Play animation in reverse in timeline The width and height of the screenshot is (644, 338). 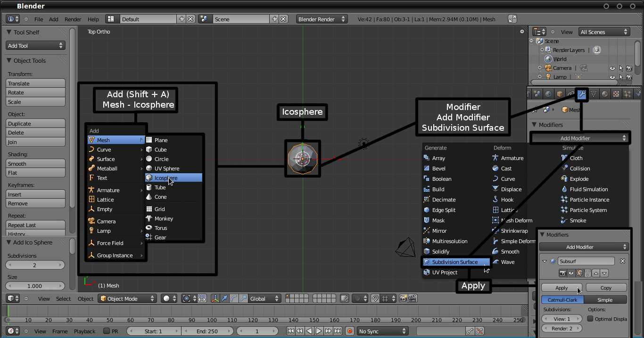[x=309, y=331]
